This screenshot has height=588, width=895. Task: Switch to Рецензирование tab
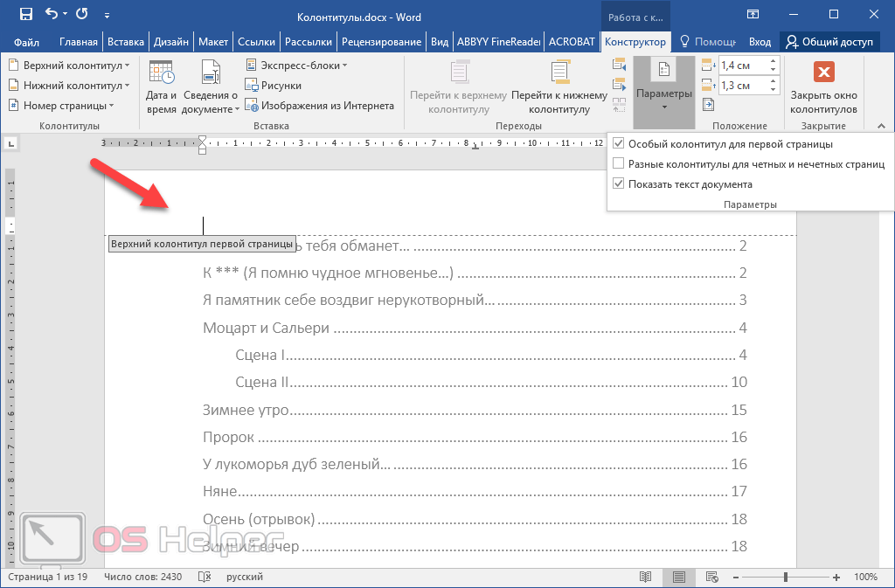[382, 42]
